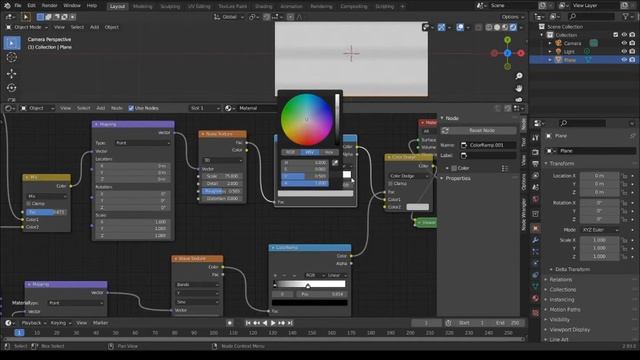Select Hex mode in color picker
Screen dimensions: 640x360
(329, 152)
